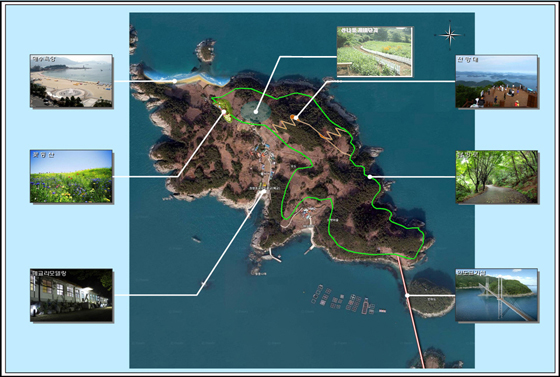Screen dimensions: 560x377
Task: Click the fish farm rafts in the sea
Action: click(346, 301)
